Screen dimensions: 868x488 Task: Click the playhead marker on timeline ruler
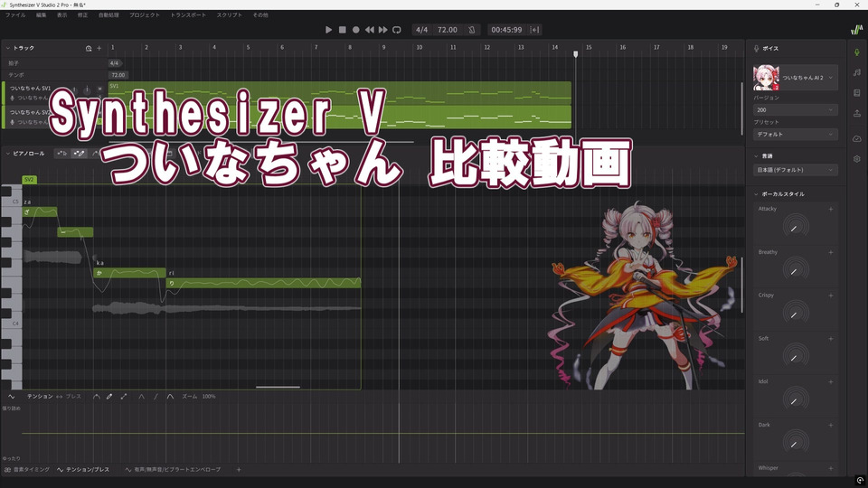point(576,54)
